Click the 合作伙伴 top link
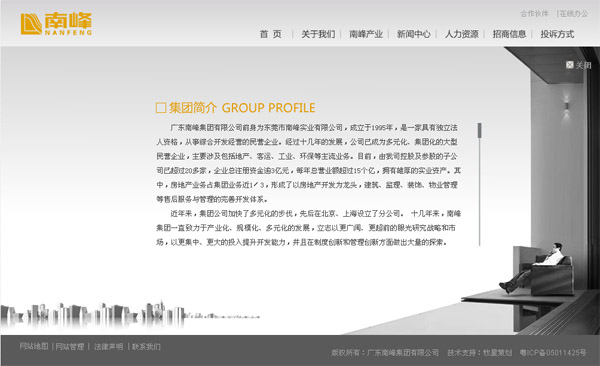This screenshot has height=366, width=600. pyautogui.click(x=535, y=14)
